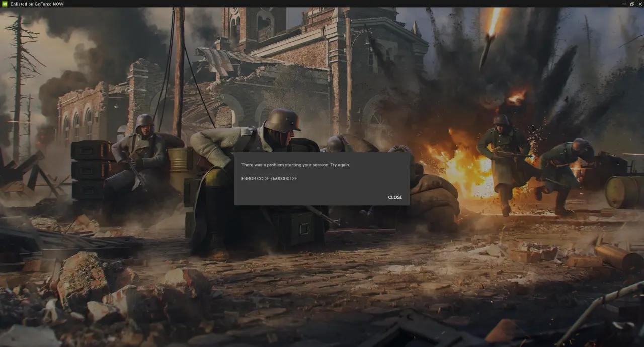The image size is (644, 347).
Task: Click the NVIDIA GeForce NOW title bar icon
Action: (4, 4)
